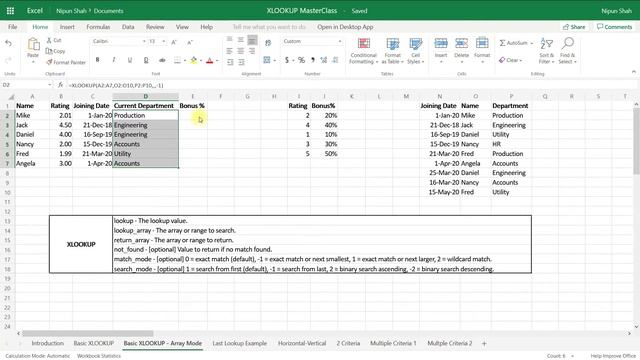The image size is (640, 360).
Task: Toggle Strikethrough formatting
Action: coord(162,60)
